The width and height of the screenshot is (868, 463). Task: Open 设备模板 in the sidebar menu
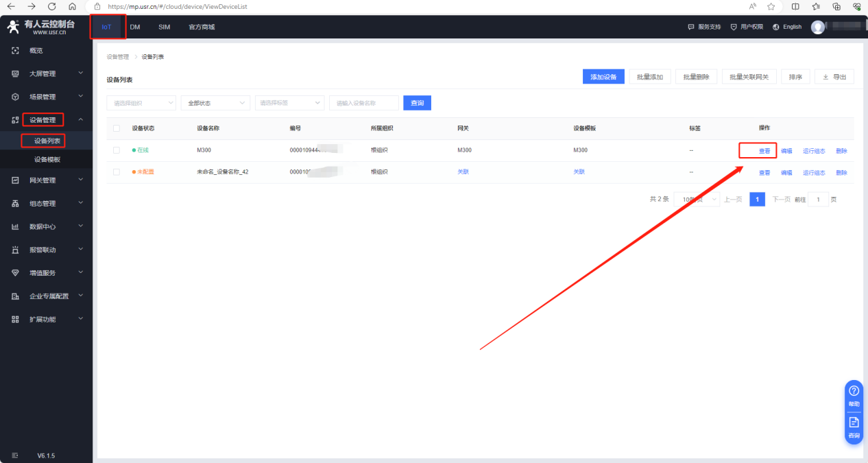pos(47,159)
